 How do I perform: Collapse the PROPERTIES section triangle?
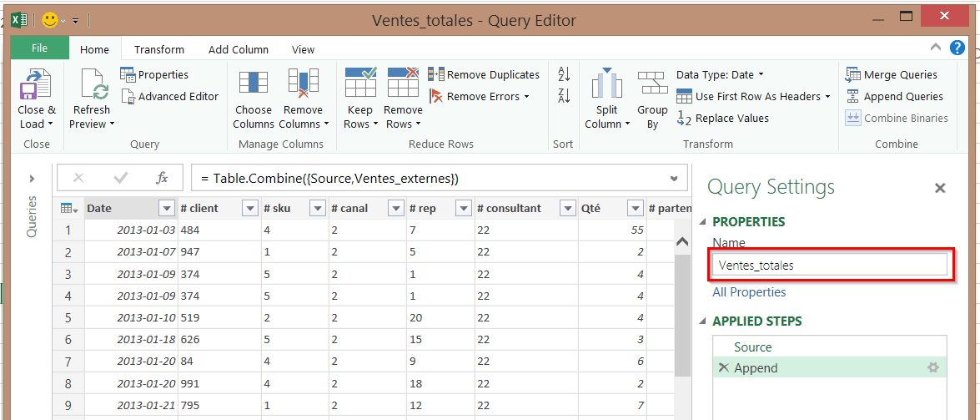[x=702, y=222]
